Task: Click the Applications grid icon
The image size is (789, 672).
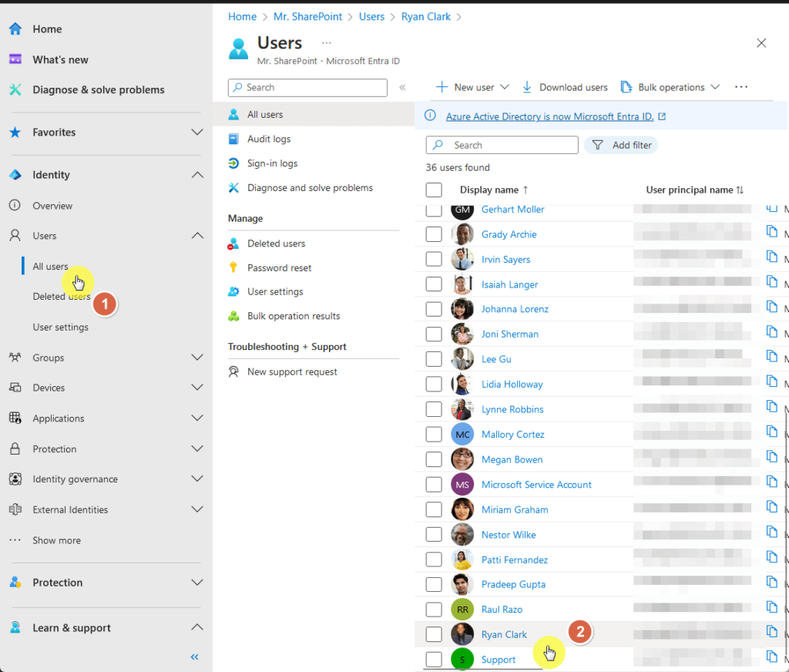Action: pos(15,418)
